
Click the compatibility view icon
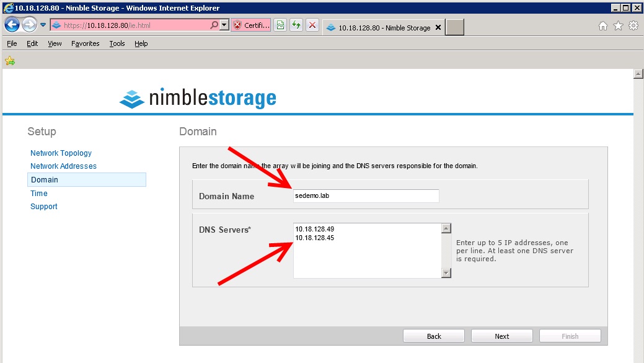280,25
